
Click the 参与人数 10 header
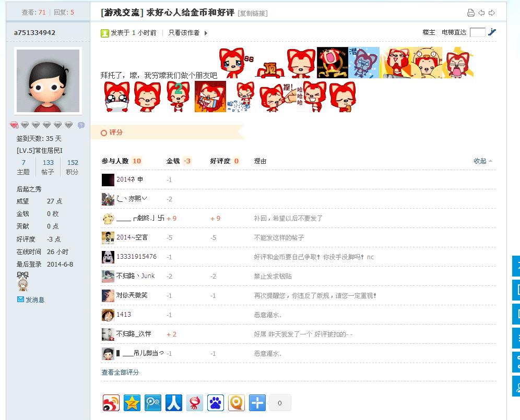pos(122,161)
